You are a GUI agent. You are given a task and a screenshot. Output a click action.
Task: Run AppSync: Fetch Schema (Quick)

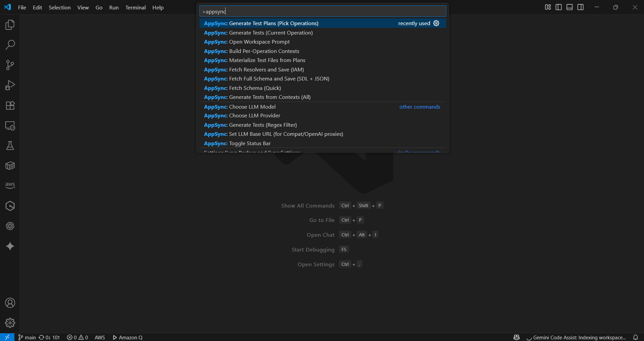[x=323, y=88]
